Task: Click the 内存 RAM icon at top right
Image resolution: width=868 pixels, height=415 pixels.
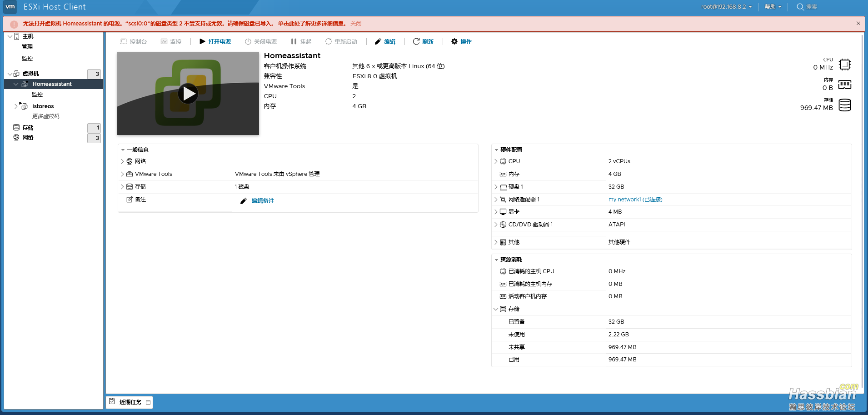Action: click(845, 85)
